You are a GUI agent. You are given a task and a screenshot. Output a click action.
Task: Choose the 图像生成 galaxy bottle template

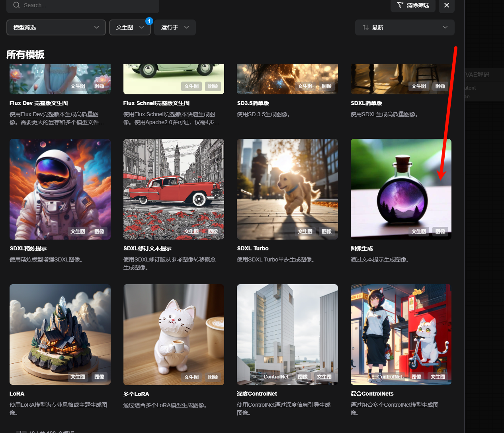401,189
